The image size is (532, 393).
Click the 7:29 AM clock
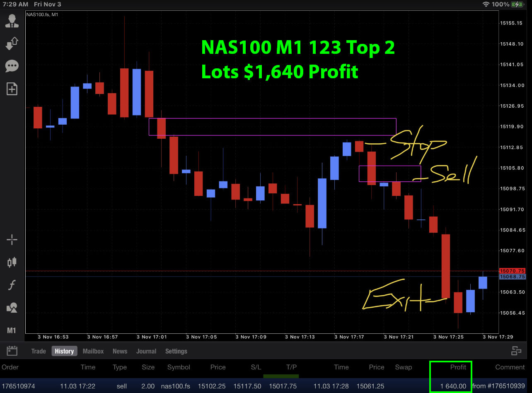tap(15, 4)
